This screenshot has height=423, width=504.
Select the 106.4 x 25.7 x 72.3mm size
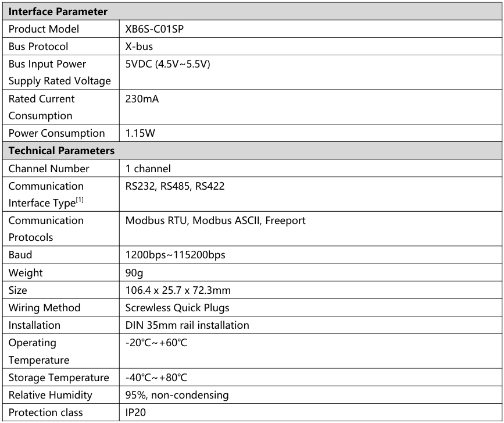pos(178,290)
